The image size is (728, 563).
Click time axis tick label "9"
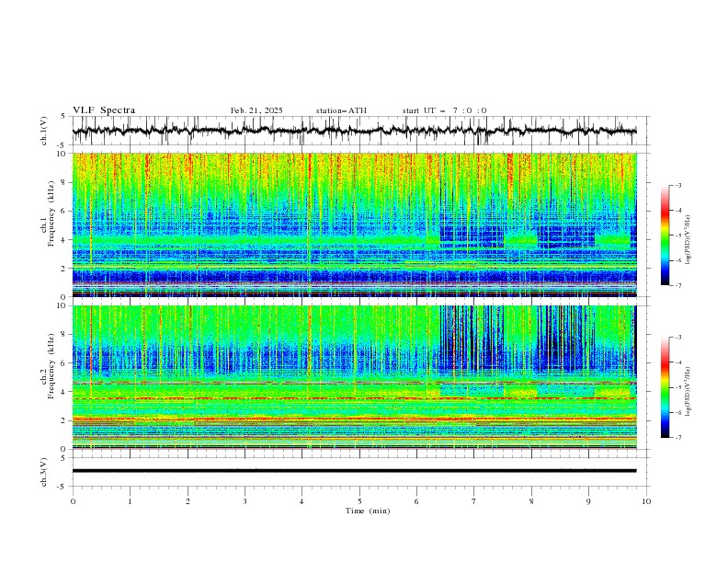pos(588,501)
